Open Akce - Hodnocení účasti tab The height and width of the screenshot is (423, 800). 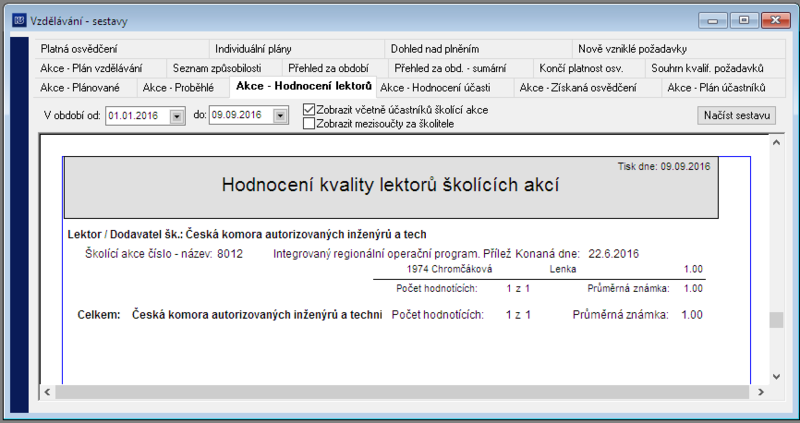click(445, 88)
